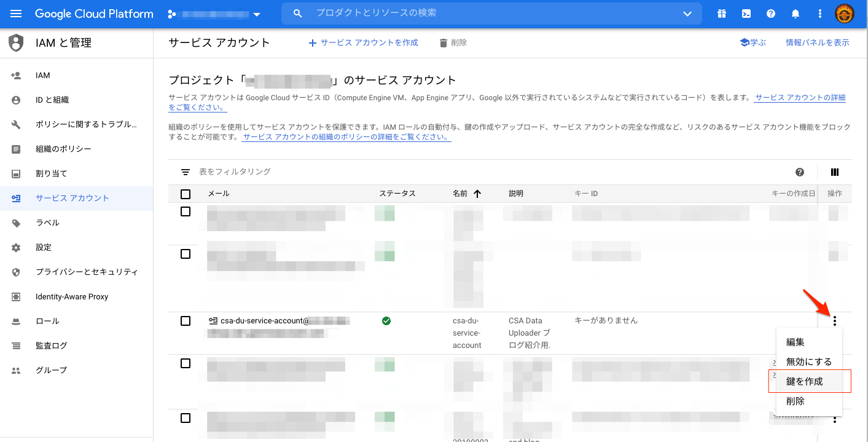Open Identity-Aware Proxy sidebar item
The image size is (868, 442).
coord(76,296)
